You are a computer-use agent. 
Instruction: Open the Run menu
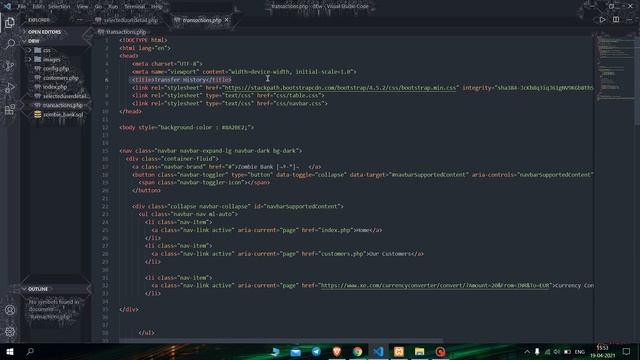(113, 6)
